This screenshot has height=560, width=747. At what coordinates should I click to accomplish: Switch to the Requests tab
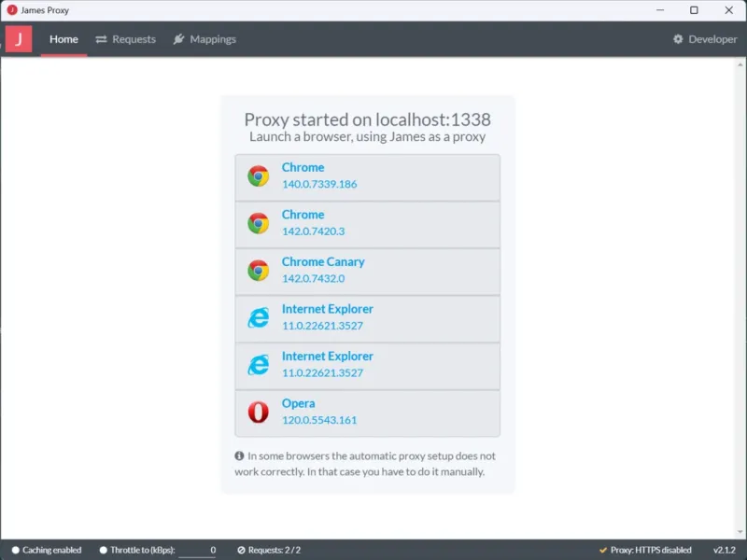pyautogui.click(x=125, y=39)
